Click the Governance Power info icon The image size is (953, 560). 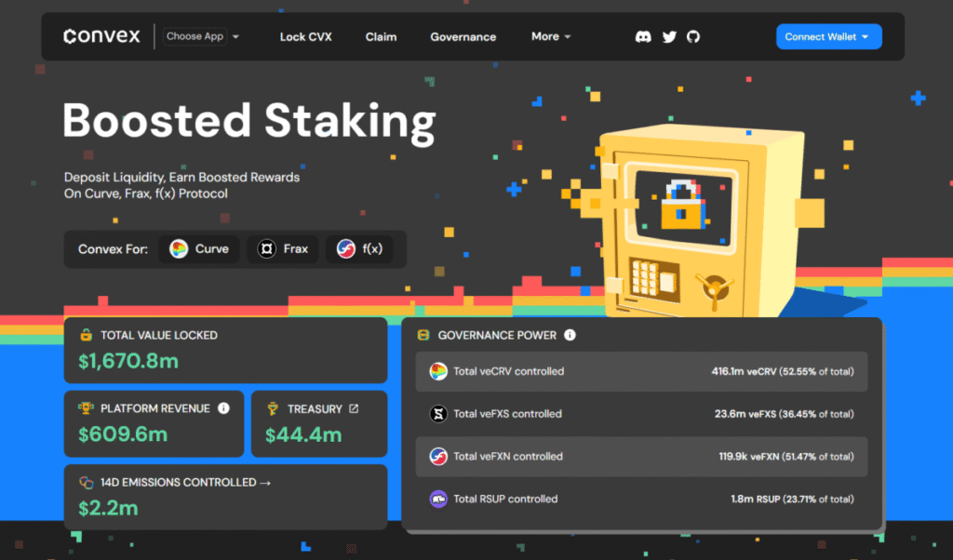(570, 335)
